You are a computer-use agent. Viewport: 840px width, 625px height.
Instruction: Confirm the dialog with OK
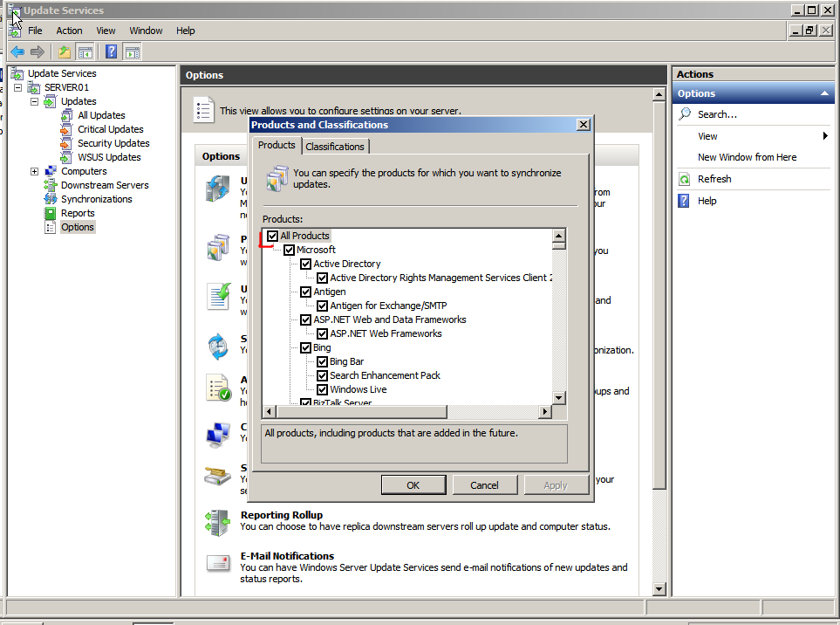click(x=413, y=485)
